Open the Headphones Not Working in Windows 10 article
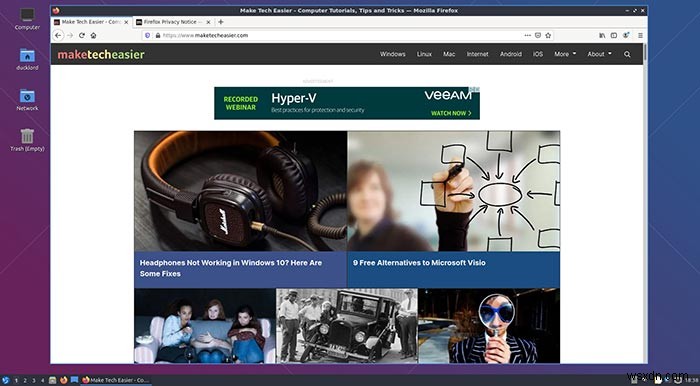Image resolution: width=700 pixels, height=386 pixels. tap(231, 268)
